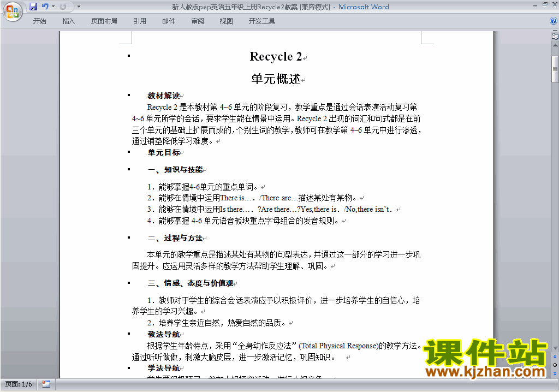Click the '教材解读' heading

pyautogui.click(x=164, y=96)
